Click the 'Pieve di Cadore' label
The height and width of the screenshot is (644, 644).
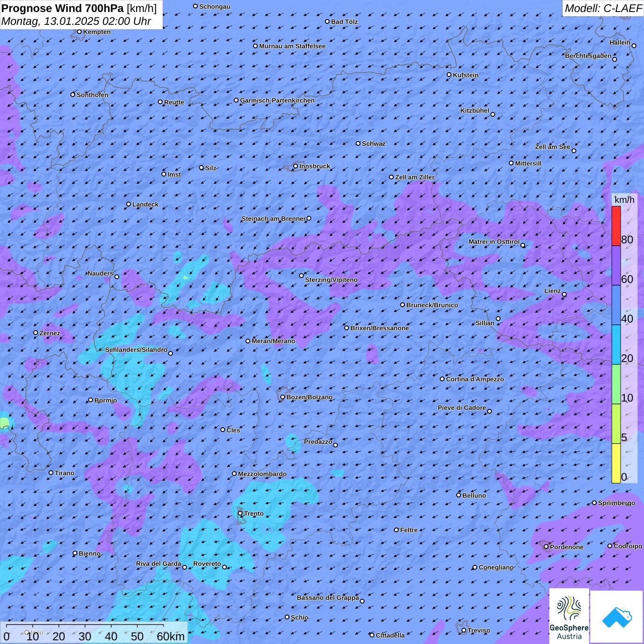[x=462, y=408]
